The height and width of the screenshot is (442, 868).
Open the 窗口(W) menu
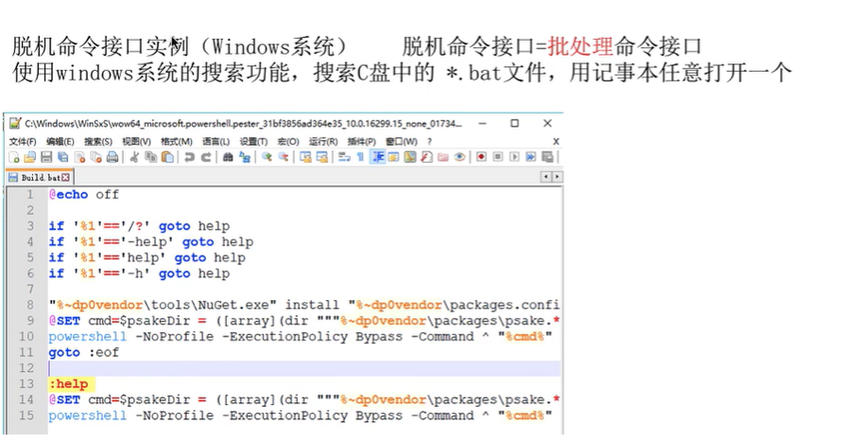point(402,141)
